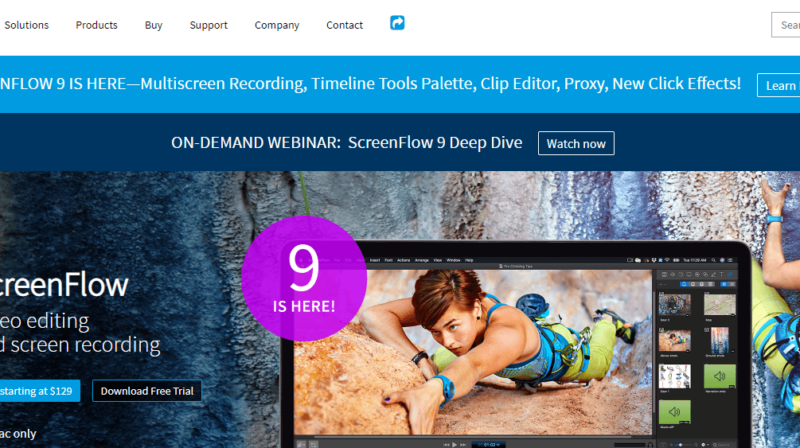Open the Solutions menu
The height and width of the screenshot is (448, 800).
(x=26, y=25)
